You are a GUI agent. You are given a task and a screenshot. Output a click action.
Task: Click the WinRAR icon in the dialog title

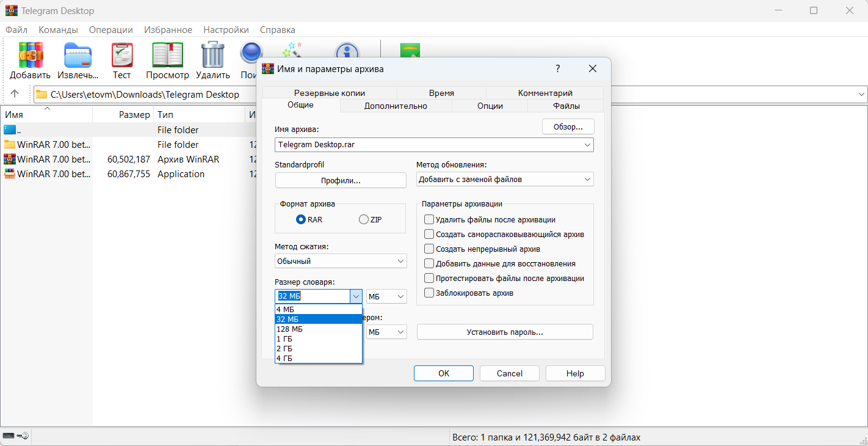(x=267, y=68)
